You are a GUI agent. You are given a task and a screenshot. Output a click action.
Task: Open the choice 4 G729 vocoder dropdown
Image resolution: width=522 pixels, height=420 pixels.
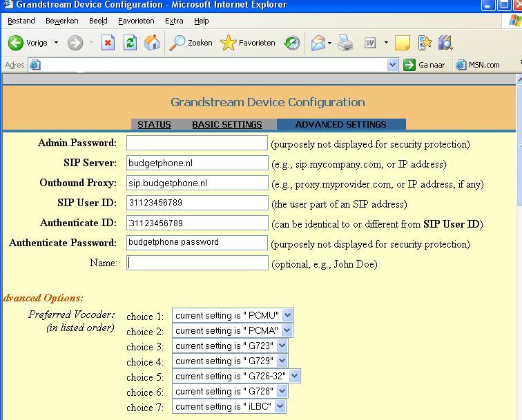coord(230,361)
